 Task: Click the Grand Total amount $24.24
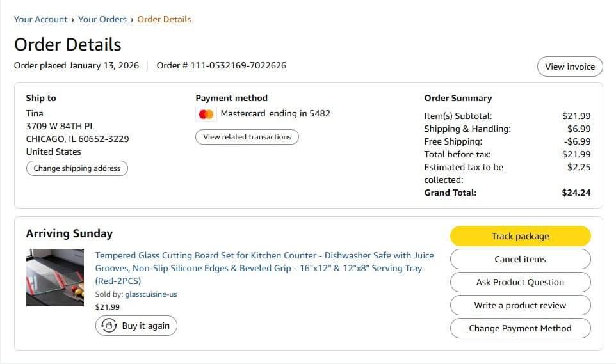point(576,193)
